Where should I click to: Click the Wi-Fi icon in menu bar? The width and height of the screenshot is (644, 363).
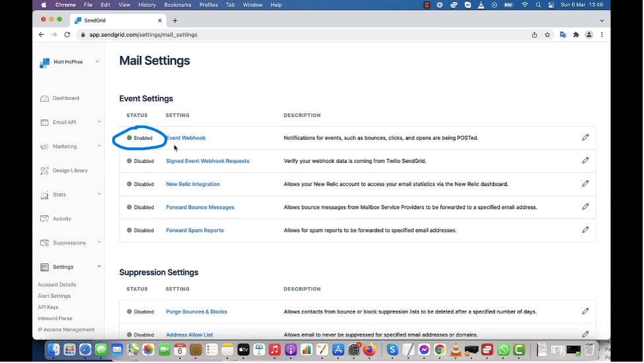(525, 5)
